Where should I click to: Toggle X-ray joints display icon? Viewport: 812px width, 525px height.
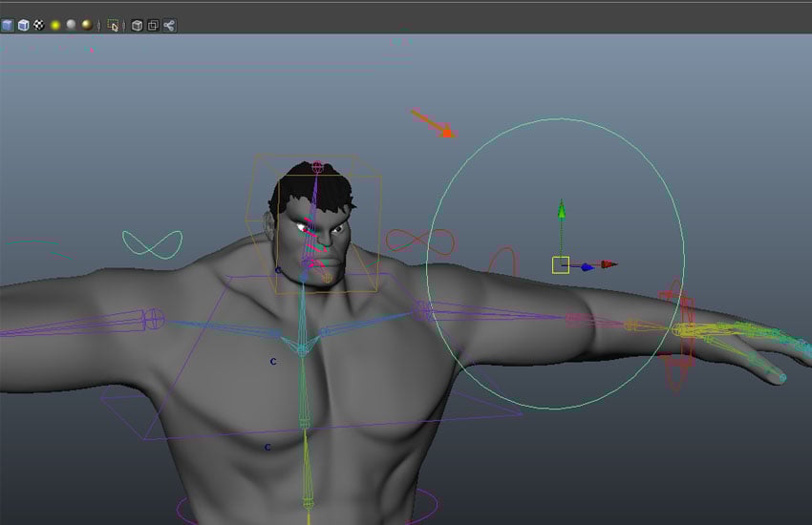(x=169, y=26)
